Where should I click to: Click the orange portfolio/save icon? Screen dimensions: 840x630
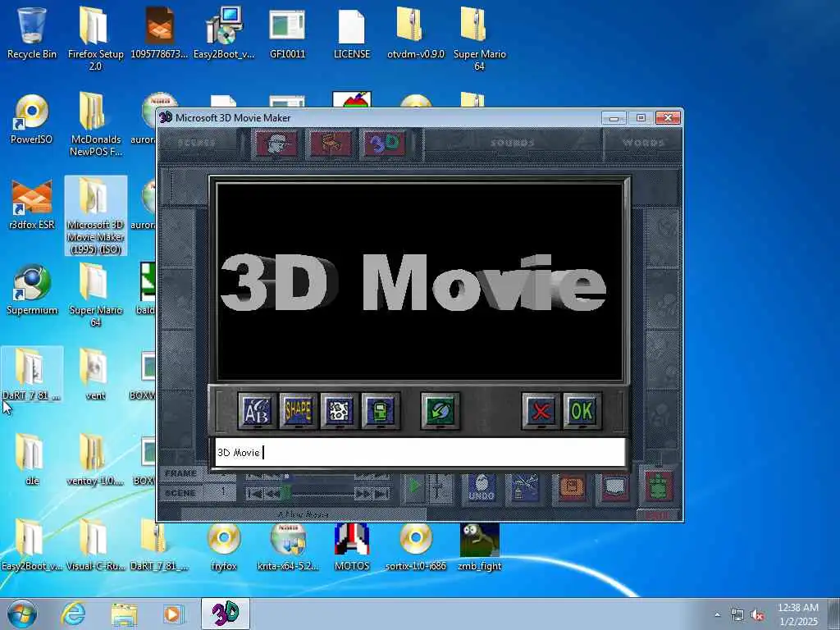click(571, 487)
